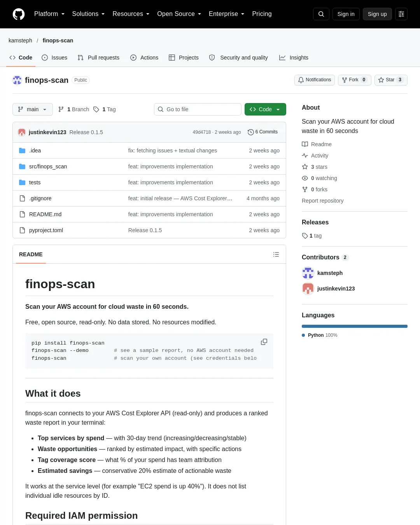The height and width of the screenshot is (525, 420).
Task: Click the Python language bar
Action: coord(355,326)
